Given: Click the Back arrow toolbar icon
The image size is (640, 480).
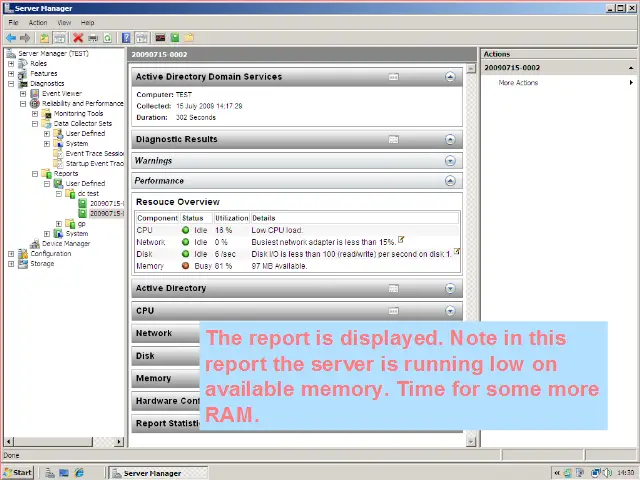Looking at the screenshot, I should click(11, 38).
